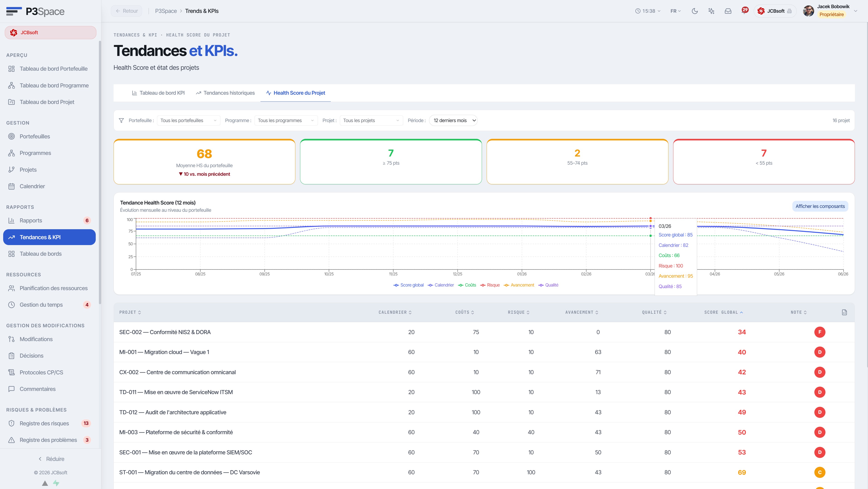Open the Période 12 derniers mois dropdown
868x489 pixels.
(x=453, y=120)
